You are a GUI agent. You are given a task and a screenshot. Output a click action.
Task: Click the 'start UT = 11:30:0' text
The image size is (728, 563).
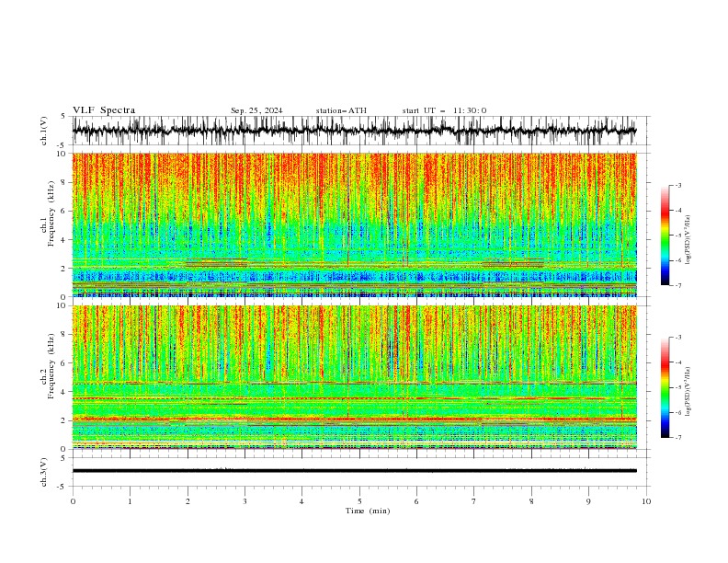[x=444, y=110]
